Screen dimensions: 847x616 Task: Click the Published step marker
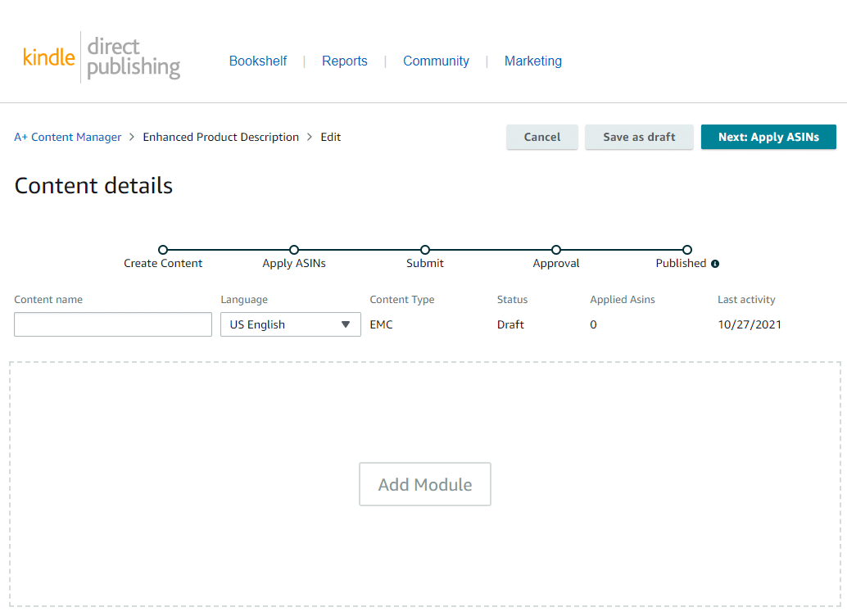(687, 250)
